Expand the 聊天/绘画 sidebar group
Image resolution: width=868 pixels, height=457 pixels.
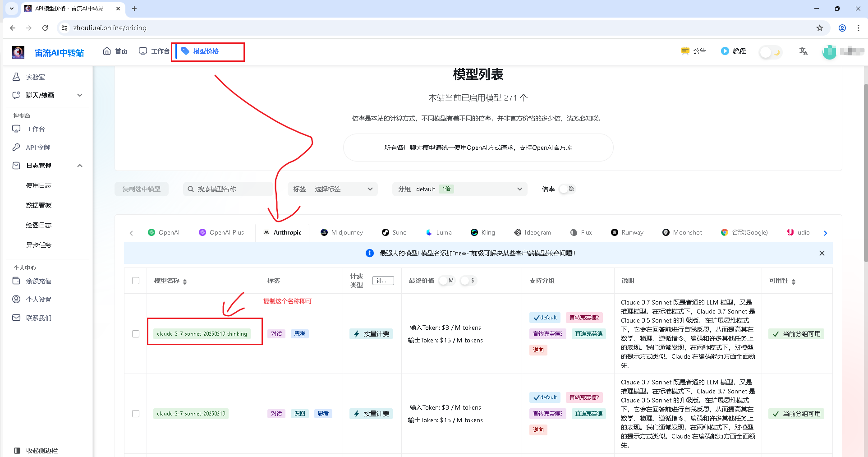click(47, 95)
